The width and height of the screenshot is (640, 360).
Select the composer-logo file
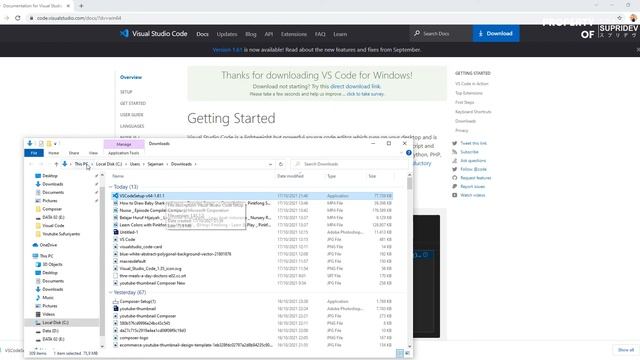pyautogui.click(x=134, y=338)
